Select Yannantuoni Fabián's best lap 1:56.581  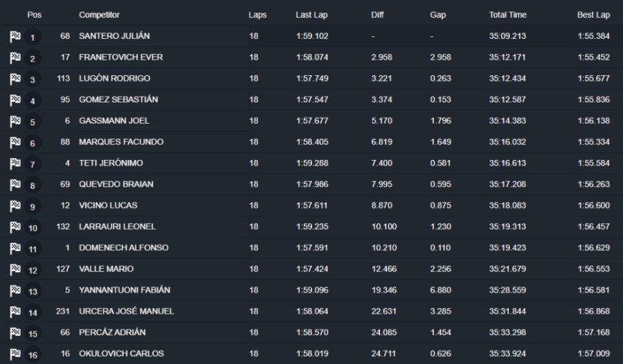coord(594,290)
